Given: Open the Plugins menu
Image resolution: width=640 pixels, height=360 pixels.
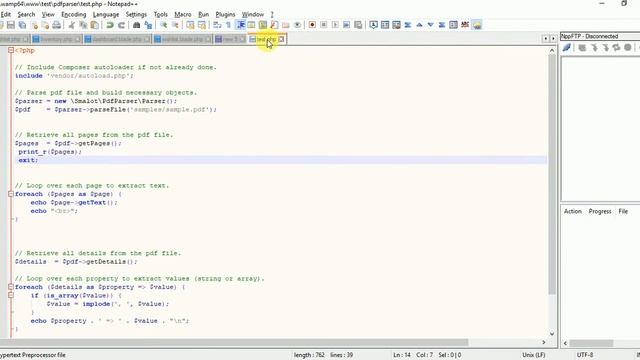Looking at the screenshot, I should [225, 14].
